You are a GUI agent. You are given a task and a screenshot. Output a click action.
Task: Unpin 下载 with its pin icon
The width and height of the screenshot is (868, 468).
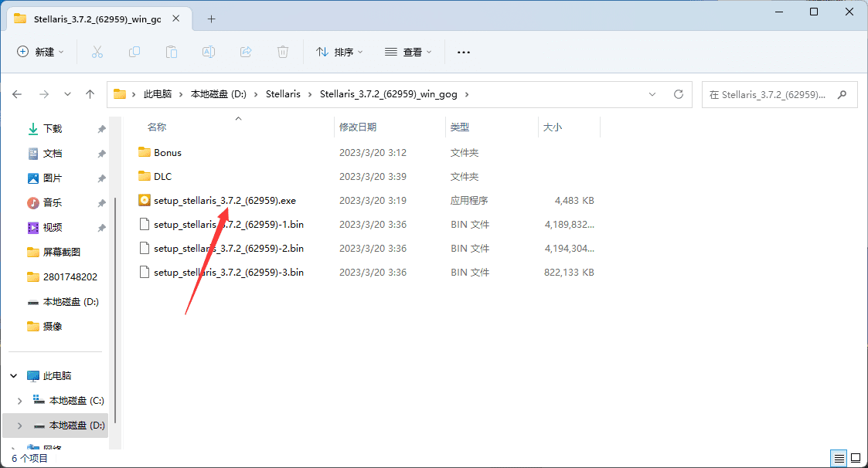(x=101, y=129)
